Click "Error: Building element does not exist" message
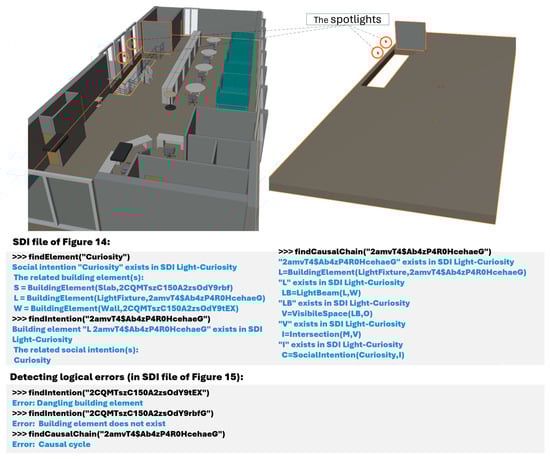The height and width of the screenshot is (459, 550). tap(89, 424)
